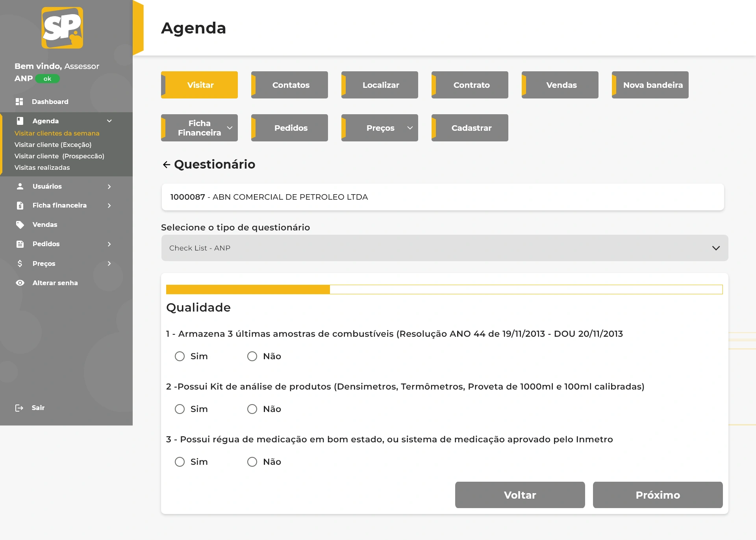756x540 pixels.
Task: Click the Vendas tag icon
Action: pyautogui.click(x=20, y=225)
